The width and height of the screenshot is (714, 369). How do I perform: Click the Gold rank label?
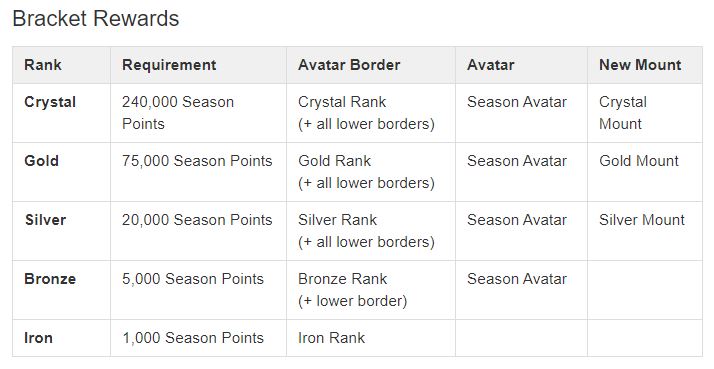tap(41, 161)
